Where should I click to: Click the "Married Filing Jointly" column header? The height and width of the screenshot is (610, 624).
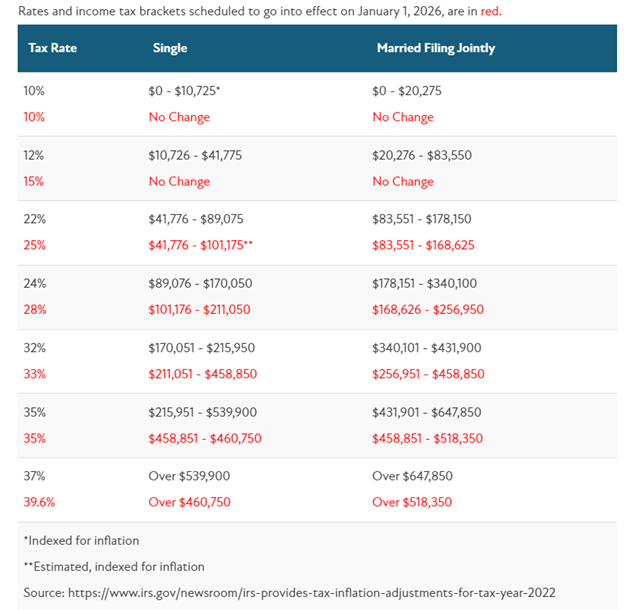pyautogui.click(x=435, y=48)
